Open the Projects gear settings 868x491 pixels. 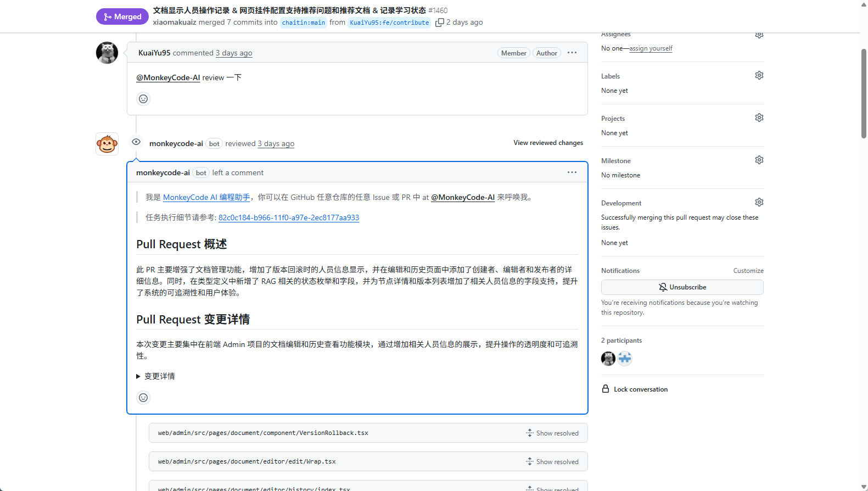pos(759,118)
